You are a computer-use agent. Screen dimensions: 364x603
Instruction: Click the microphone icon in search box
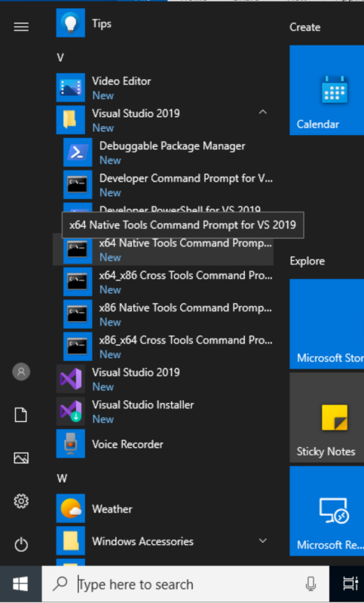(x=310, y=584)
